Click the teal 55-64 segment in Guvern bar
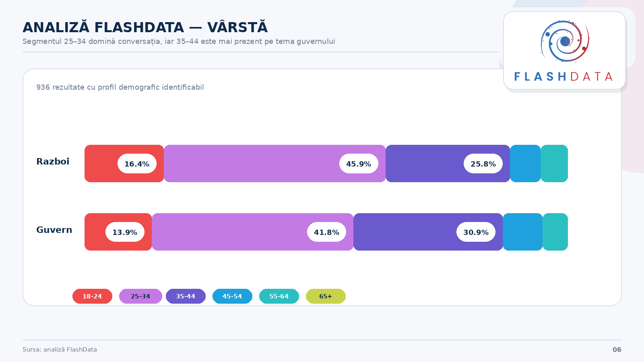 coord(555,232)
